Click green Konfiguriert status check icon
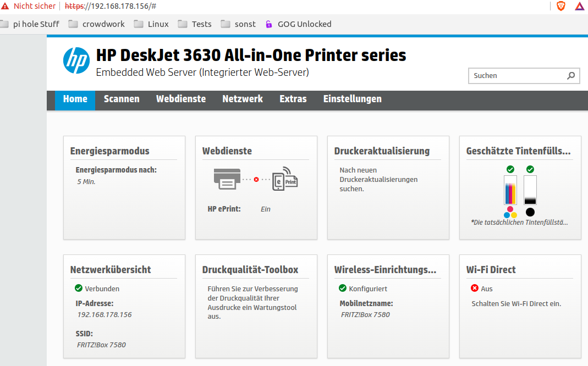The image size is (588, 366). (342, 288)
